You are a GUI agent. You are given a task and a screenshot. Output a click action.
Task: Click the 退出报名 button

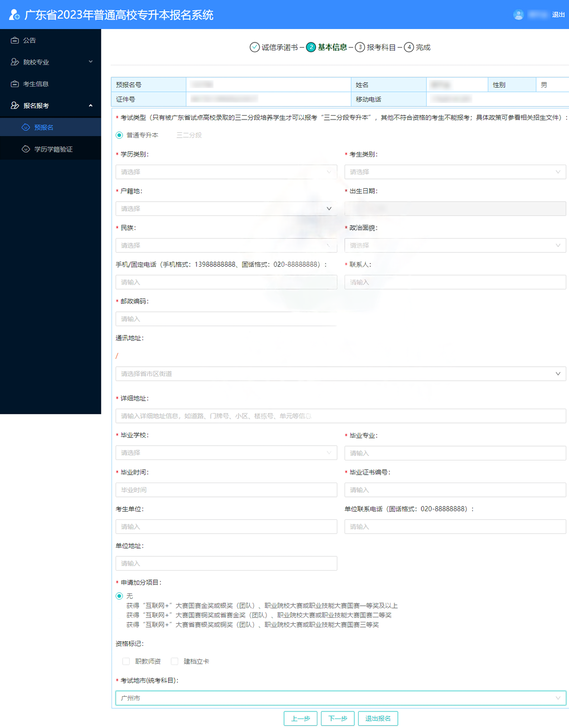[378, 718]
